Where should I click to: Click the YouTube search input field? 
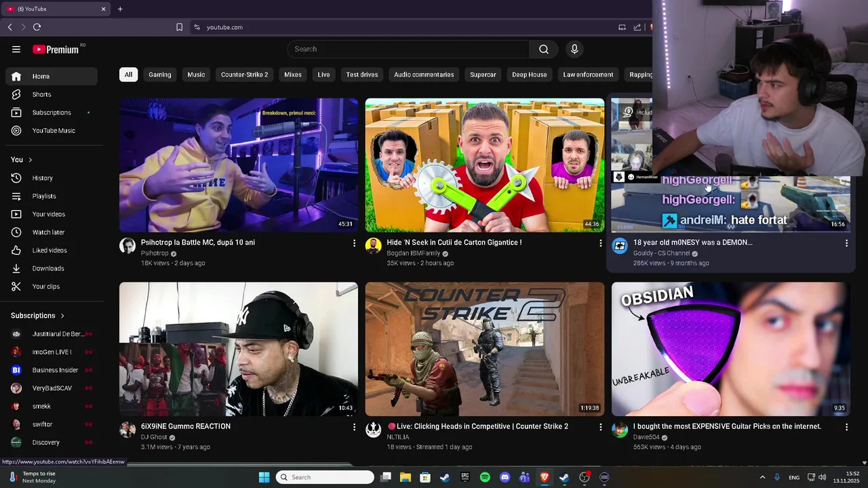[409, 49]
